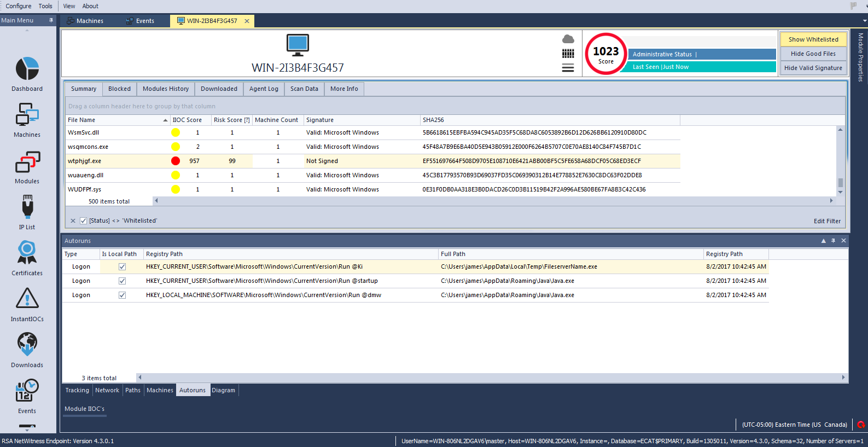Open the Network tab at bottom

click(x=107, y=390)
